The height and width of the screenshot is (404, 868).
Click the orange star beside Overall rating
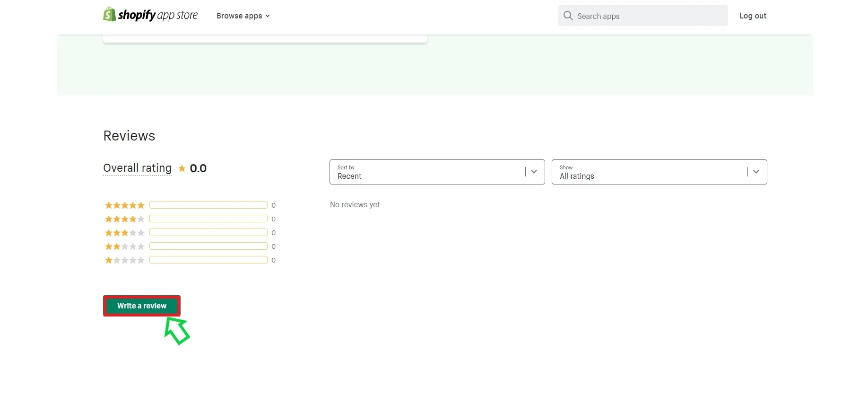click(182, 168)
